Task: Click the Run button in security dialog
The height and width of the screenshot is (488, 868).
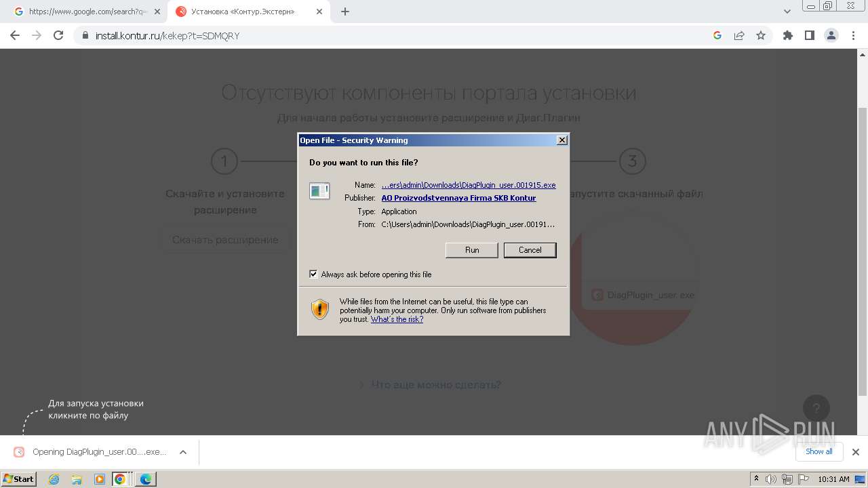Action: [472, 250]
